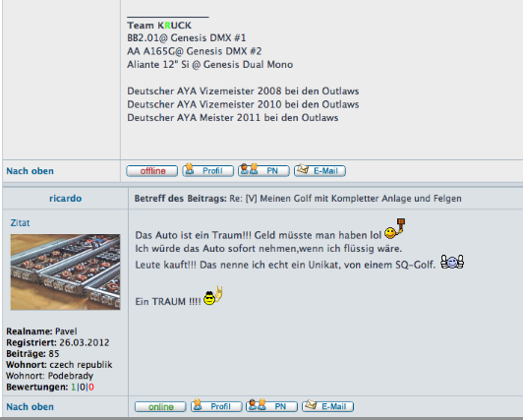Click the Zitat link

[x=20, y=223]
